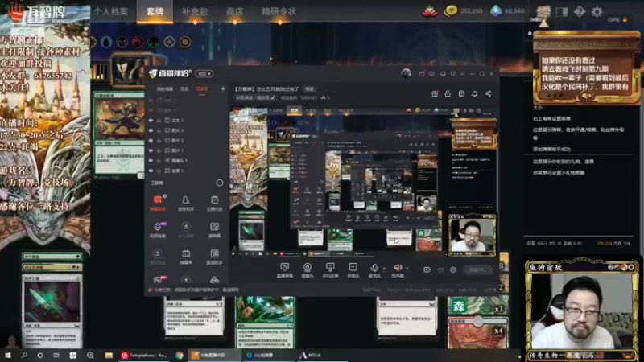Click the lotus mastery icon in MTGA
Screen dimensions: 644x362
pyautogui.click(x=430, y=11)
